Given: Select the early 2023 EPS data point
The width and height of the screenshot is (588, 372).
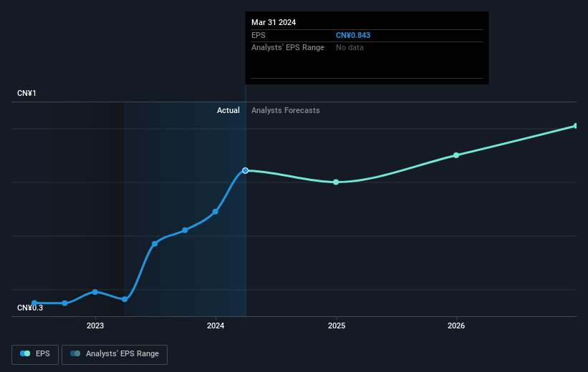Looking at the screenshot, I should [x=95, y=292].
